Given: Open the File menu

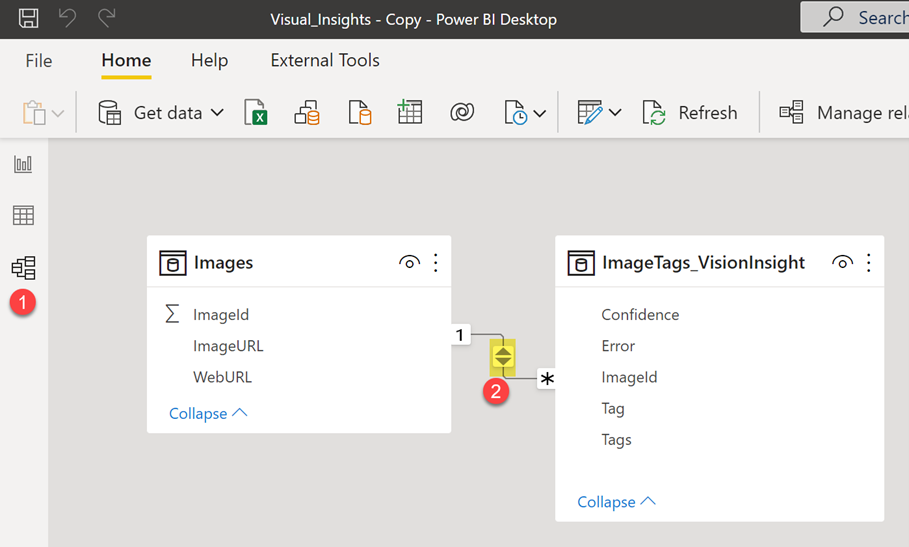Looking at the screenshot, I should (38, 60).
